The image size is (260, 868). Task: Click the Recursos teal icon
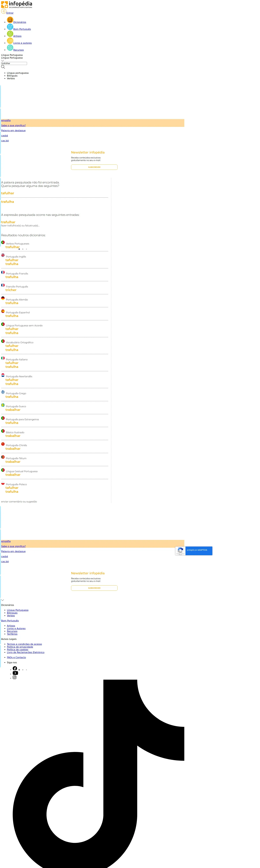10,47
